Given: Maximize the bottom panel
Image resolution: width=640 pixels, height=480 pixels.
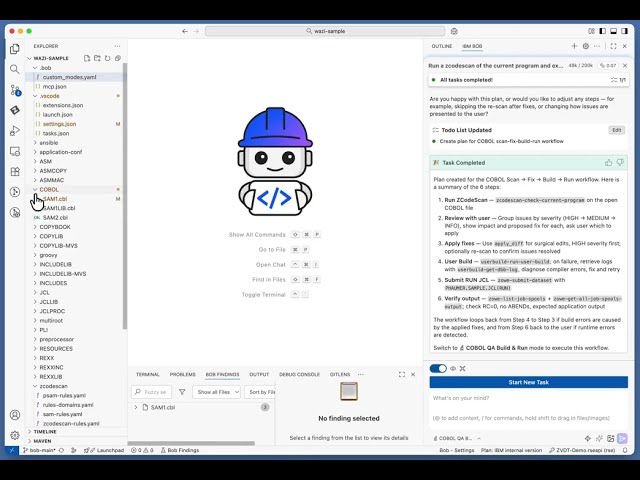Looking at the screenshot, I should click(402, 374).
